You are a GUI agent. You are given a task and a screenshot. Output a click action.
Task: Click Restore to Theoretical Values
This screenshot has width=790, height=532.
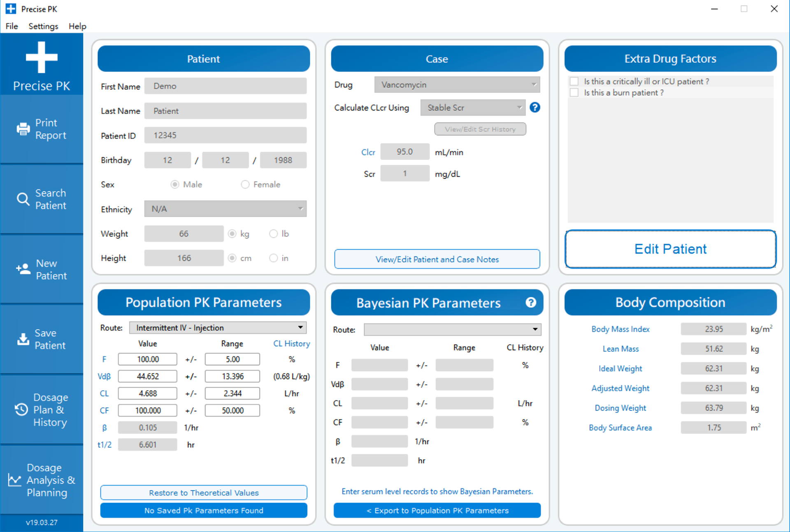point(204,493)
